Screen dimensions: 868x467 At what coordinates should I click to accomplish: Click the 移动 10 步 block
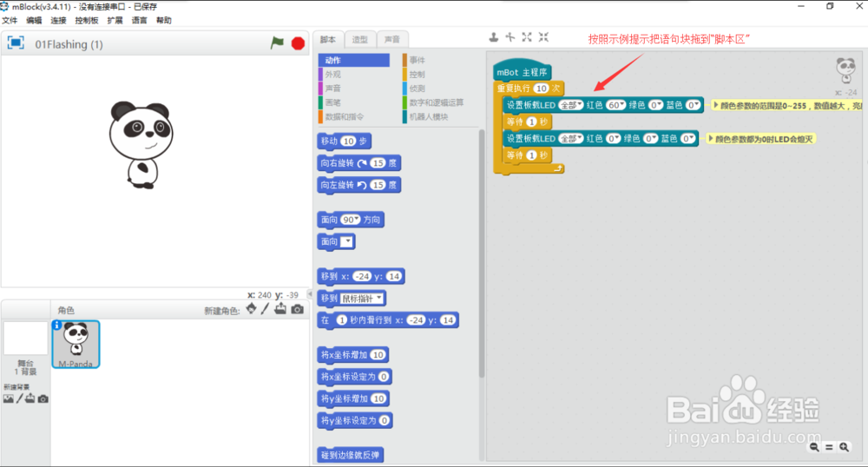(x=345, y=141)
